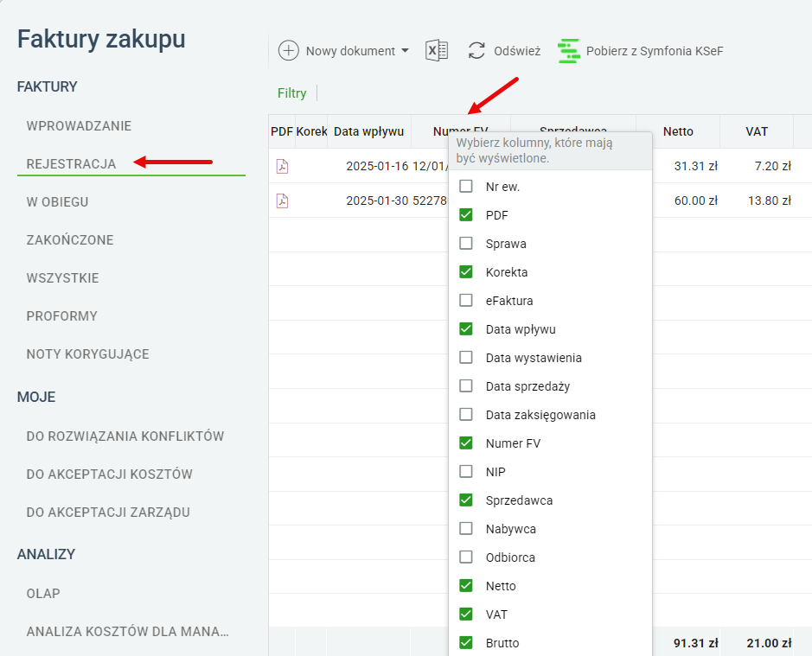The image size is (812, 656).
Task: Click the green Symfonia KSeF logo icon
Action: pos(569,51)
